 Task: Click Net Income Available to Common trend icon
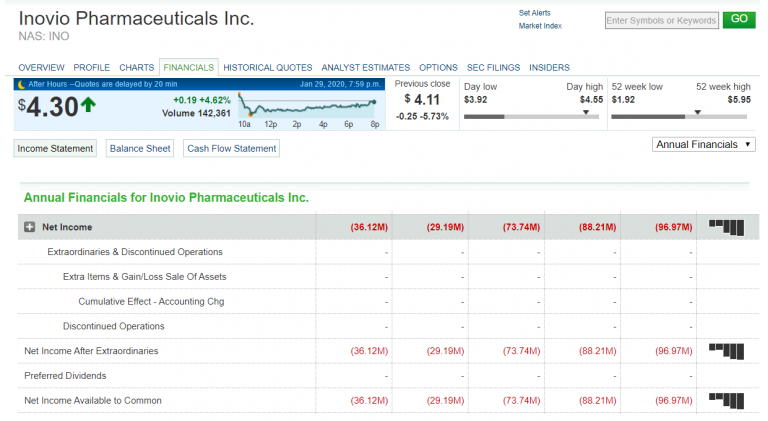[x=726, y=400]
